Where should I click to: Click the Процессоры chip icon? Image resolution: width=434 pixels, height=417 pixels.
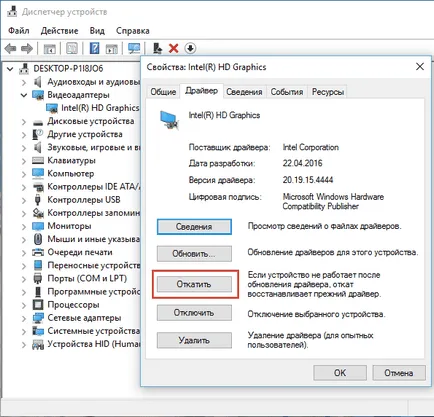click(x=38, y=305)
